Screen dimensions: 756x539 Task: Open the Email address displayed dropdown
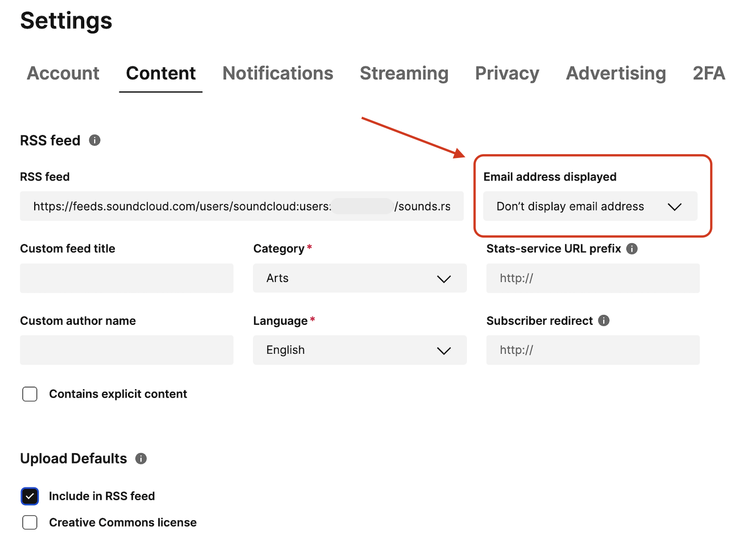click(590, 206)
